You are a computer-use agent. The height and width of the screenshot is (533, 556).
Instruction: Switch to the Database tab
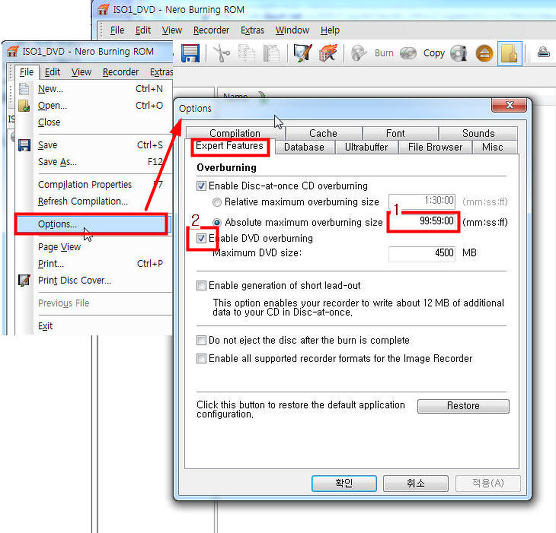click(x=304, y=147)
